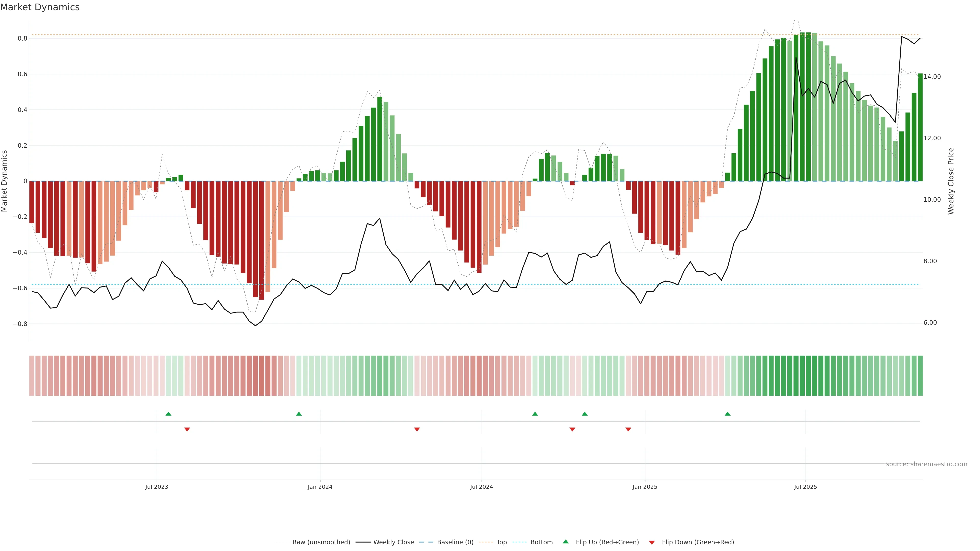980x551 pixels.
Task: Click the Jul 2024 x-axis label
Action: pos(481,487)
